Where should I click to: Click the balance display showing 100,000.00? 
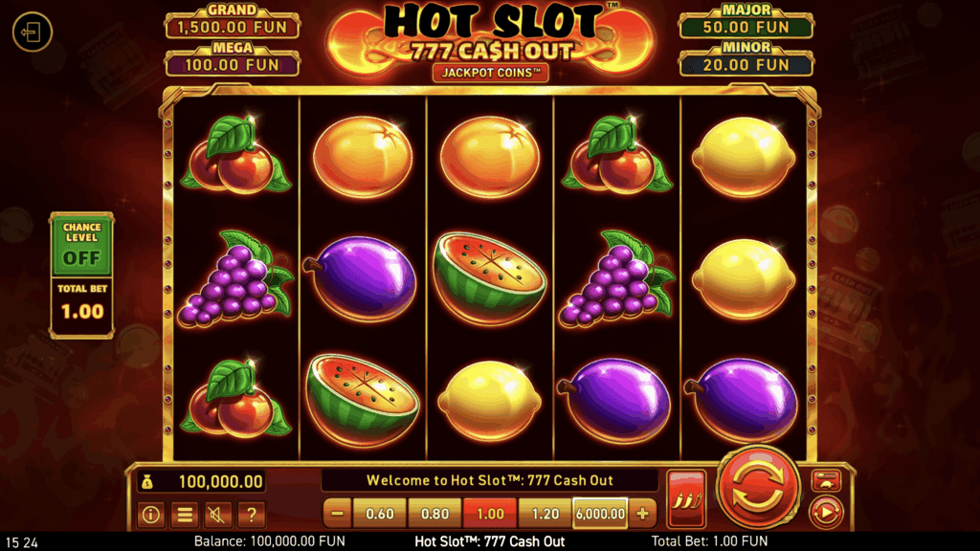click(x=202, y=482)
